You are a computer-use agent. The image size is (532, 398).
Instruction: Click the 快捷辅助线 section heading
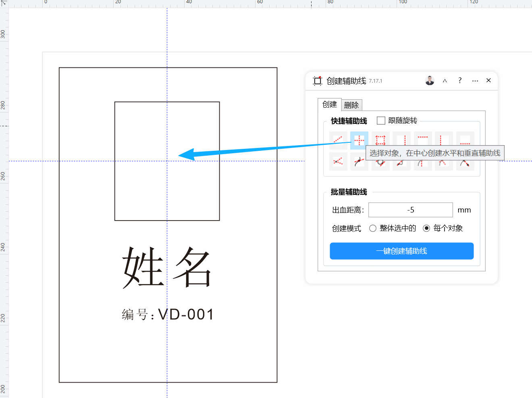click(349, 121)
